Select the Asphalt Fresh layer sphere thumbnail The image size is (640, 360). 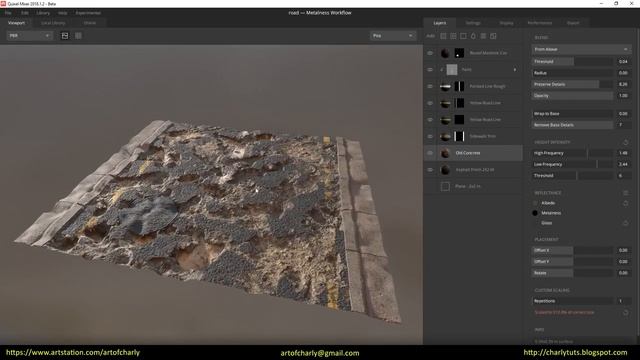(445, 170)
